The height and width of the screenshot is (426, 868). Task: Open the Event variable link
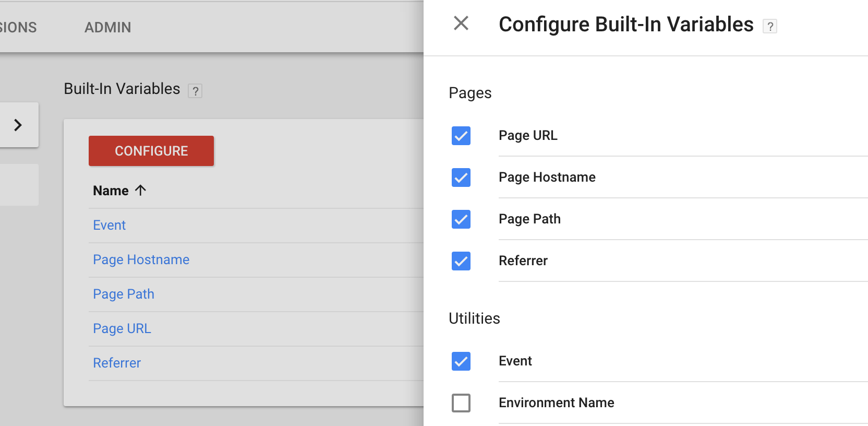tap(110, 225)
